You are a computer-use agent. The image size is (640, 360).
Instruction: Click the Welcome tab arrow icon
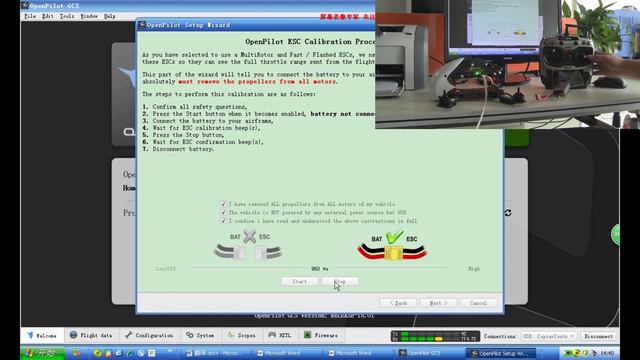point(30,335)
